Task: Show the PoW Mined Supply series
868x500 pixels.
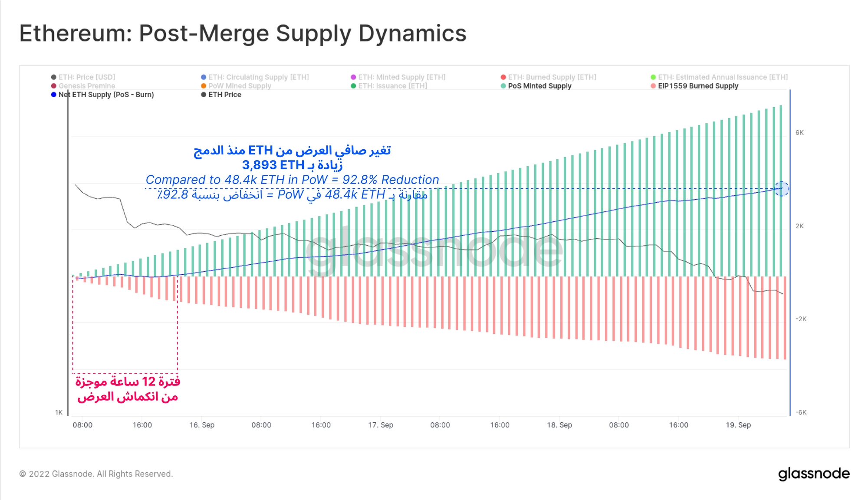Action: tap(240, 86)
